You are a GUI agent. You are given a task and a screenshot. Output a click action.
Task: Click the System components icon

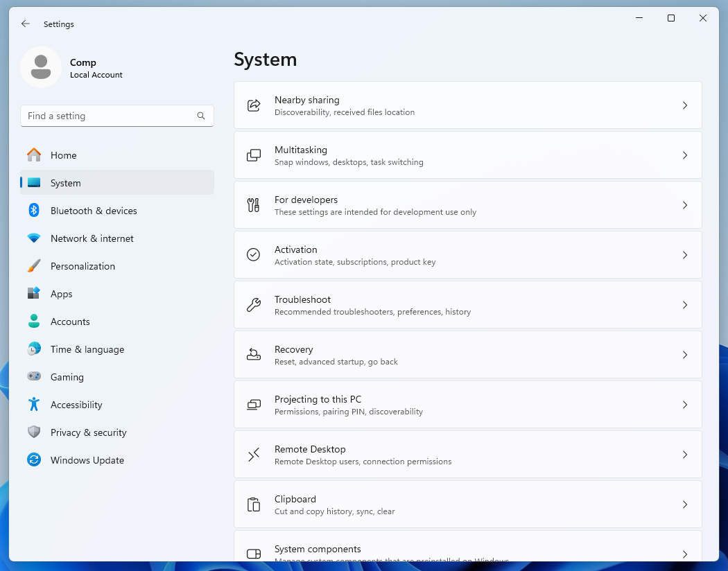tap(254, 554)
